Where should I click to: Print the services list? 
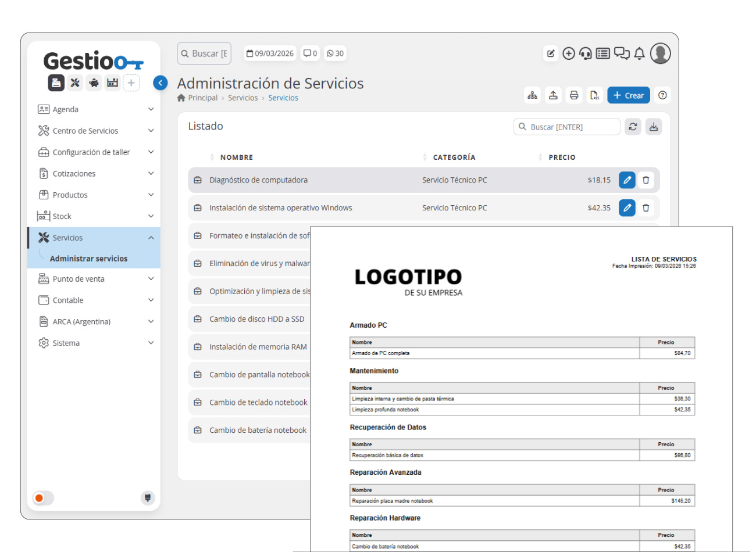(x=574, y=95)
